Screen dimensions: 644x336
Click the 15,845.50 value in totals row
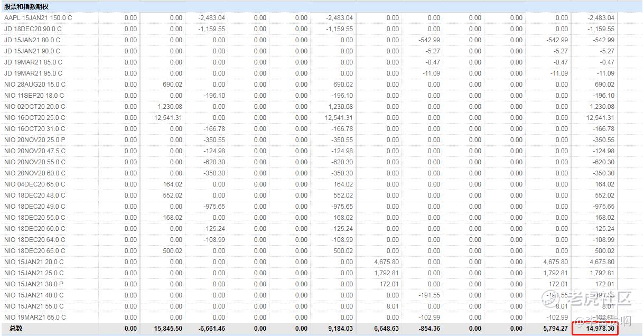[169, 329]
